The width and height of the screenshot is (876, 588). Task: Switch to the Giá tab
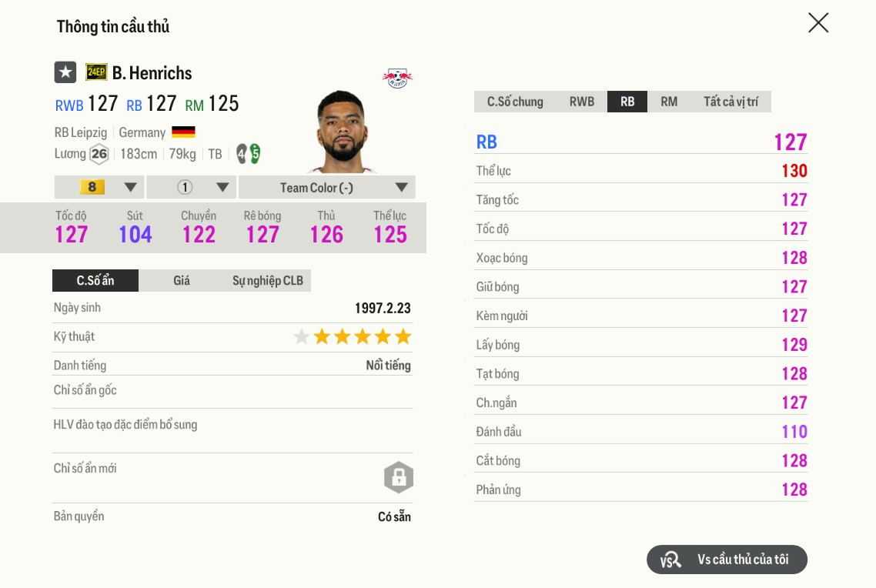click(182, 280)
